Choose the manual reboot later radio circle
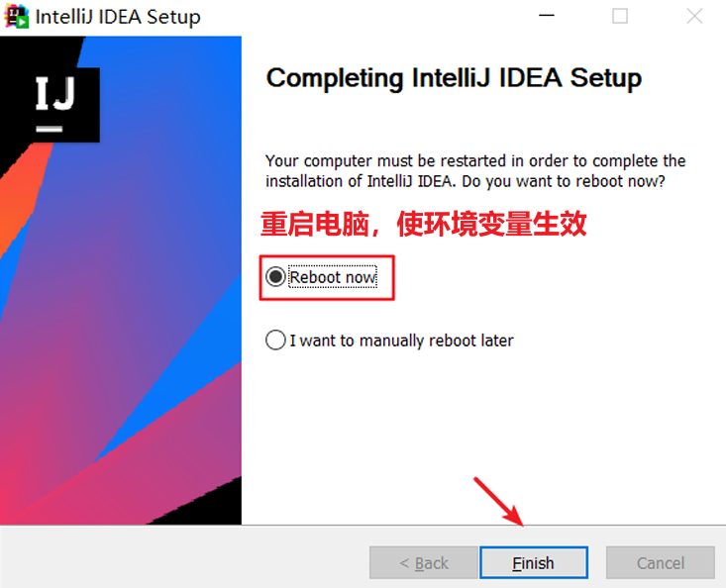This screenshot has height=588, width=726. (275, 341)
